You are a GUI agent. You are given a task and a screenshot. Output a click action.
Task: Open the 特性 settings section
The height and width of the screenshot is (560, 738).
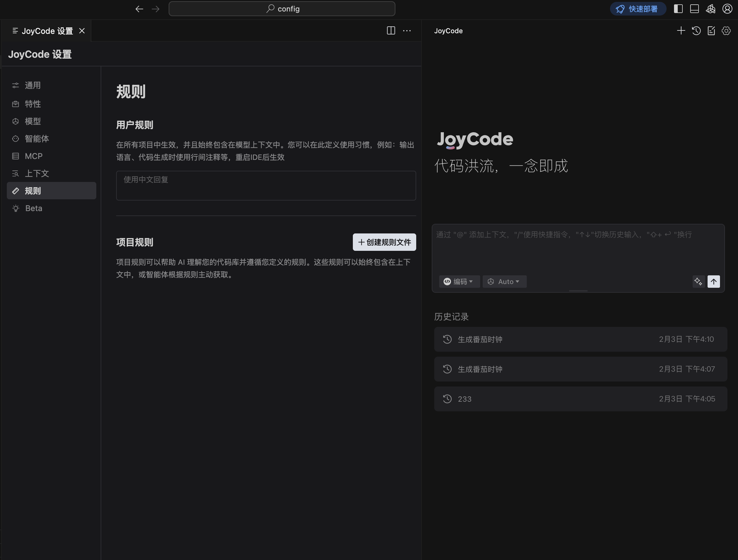51,104
